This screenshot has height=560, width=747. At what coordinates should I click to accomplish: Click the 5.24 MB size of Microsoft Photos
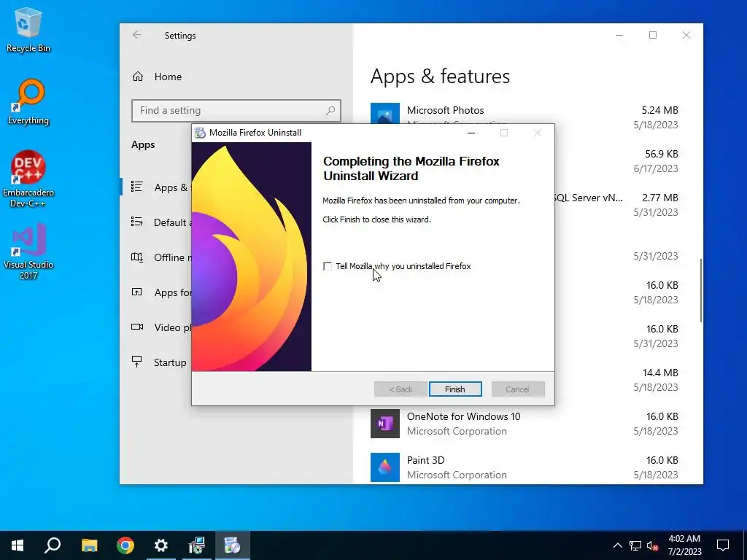click(659, 111)
